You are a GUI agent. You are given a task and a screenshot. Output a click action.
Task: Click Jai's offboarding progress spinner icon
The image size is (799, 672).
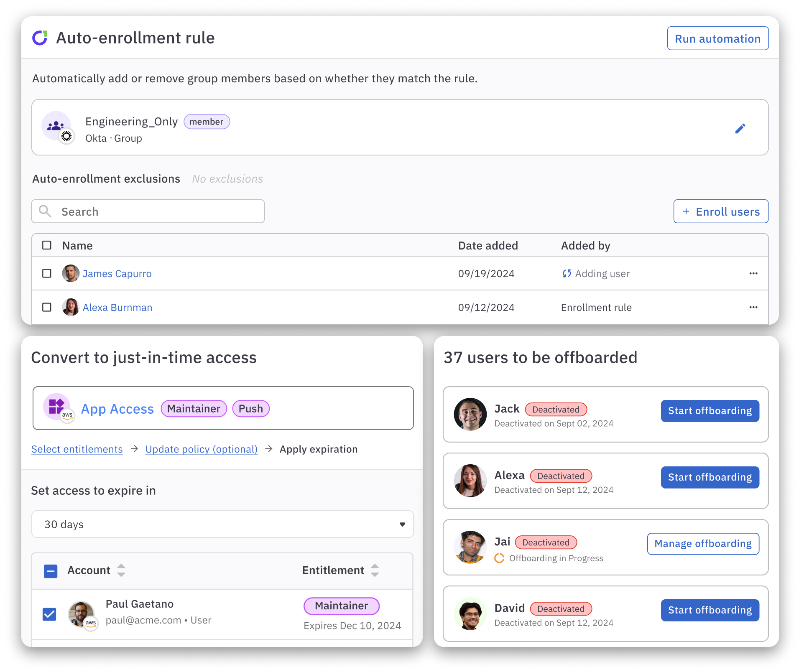pos(499,558)
